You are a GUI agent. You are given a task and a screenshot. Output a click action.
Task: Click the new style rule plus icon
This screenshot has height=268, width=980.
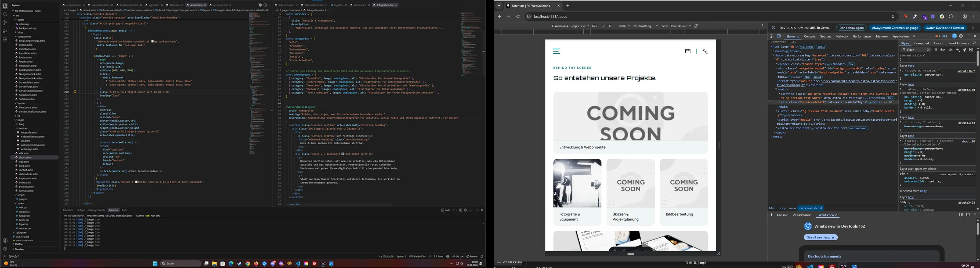tap(957, 50)
